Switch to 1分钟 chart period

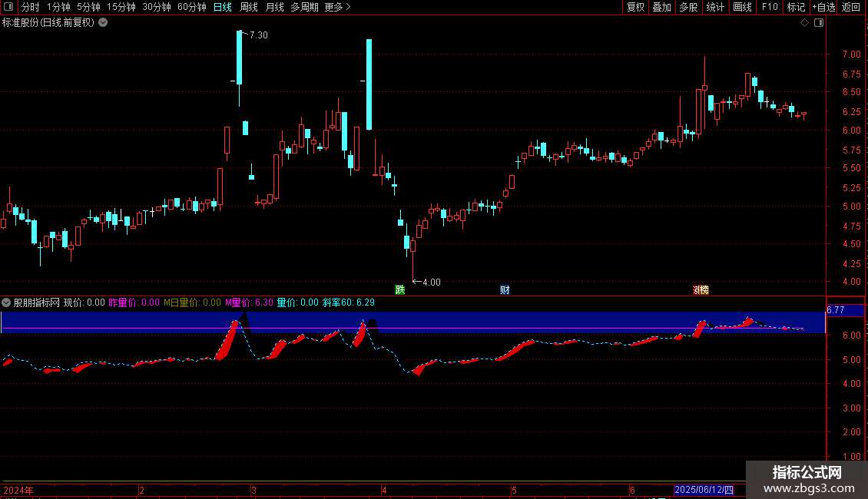pyautogui.click(x=58, y=7)
